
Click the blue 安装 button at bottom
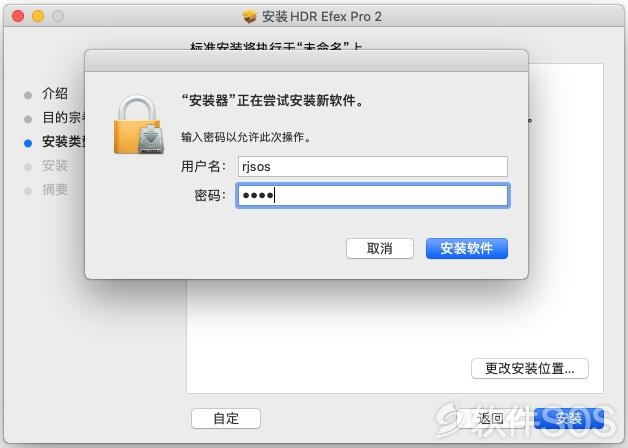[569, 418]
